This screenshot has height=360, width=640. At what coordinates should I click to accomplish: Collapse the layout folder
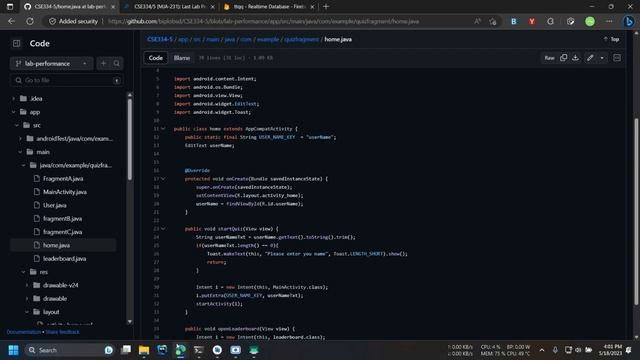[27, 312]
